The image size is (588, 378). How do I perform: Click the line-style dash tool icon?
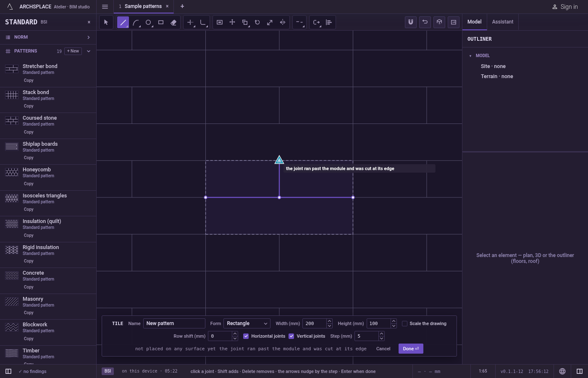[x=299, y=22]
